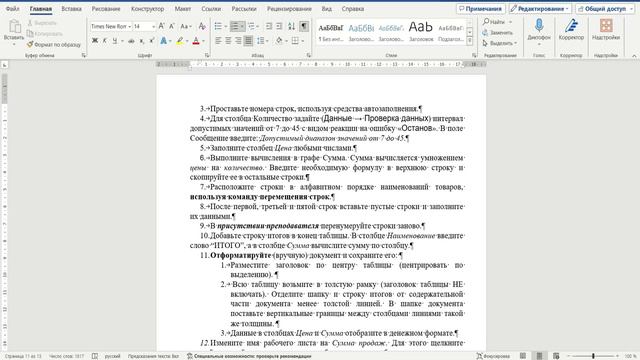
Task: Open the font size 14 dropdown
Action: coord(153,27)
